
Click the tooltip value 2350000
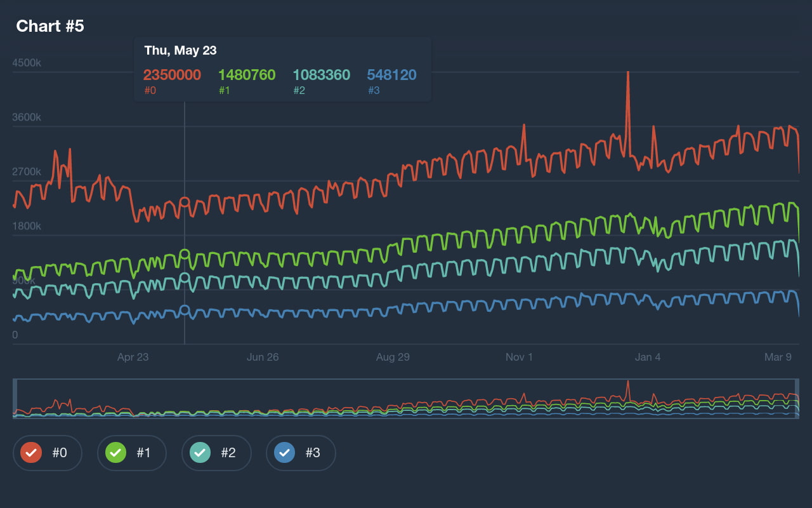172,75
